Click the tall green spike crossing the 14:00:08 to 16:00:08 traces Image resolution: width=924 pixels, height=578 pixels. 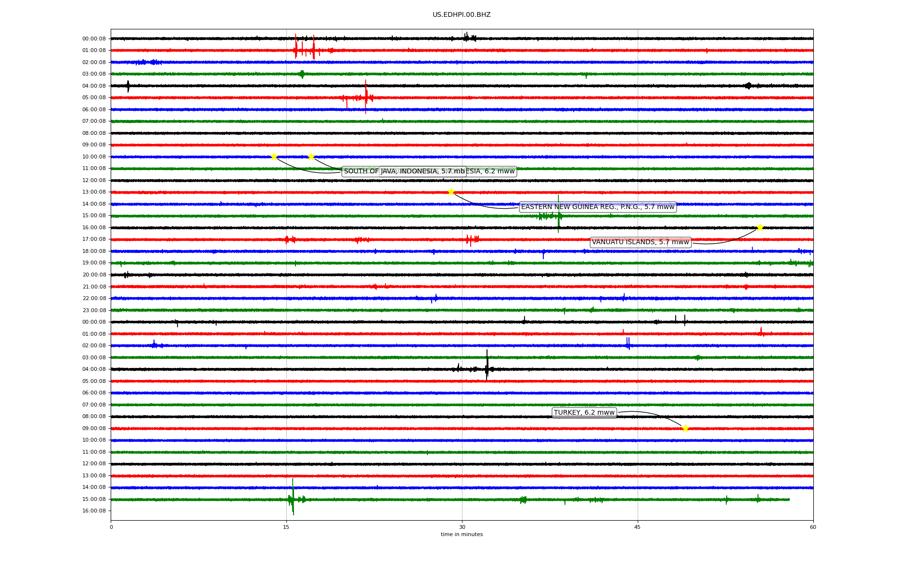(558, 214)
